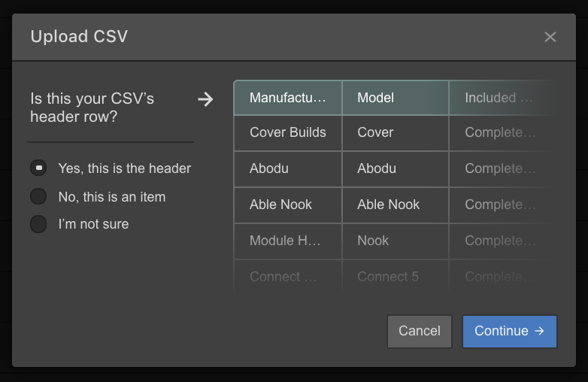588x382 pixels.
Task: Select the Connect 5 cell
Action: (x=396, y=277)
